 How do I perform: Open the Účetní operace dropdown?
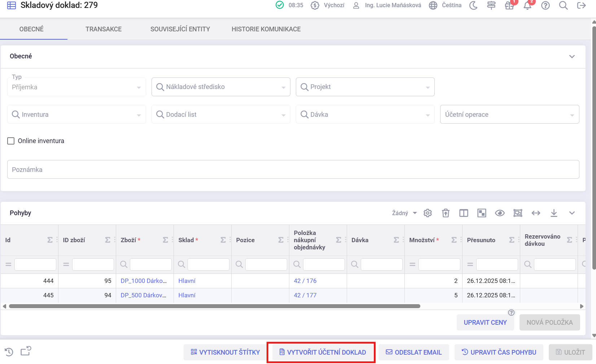click(509, 114)
